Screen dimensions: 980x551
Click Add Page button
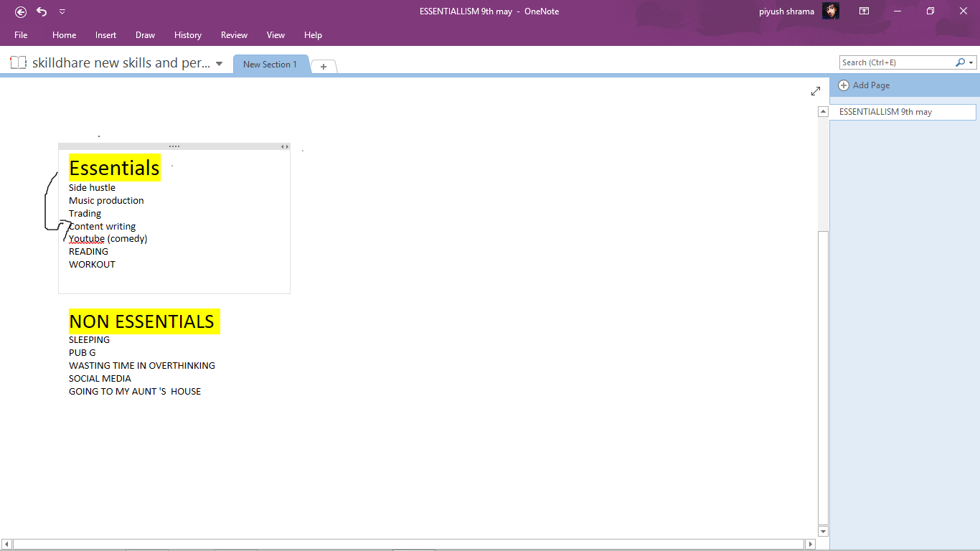click(864, 85)
